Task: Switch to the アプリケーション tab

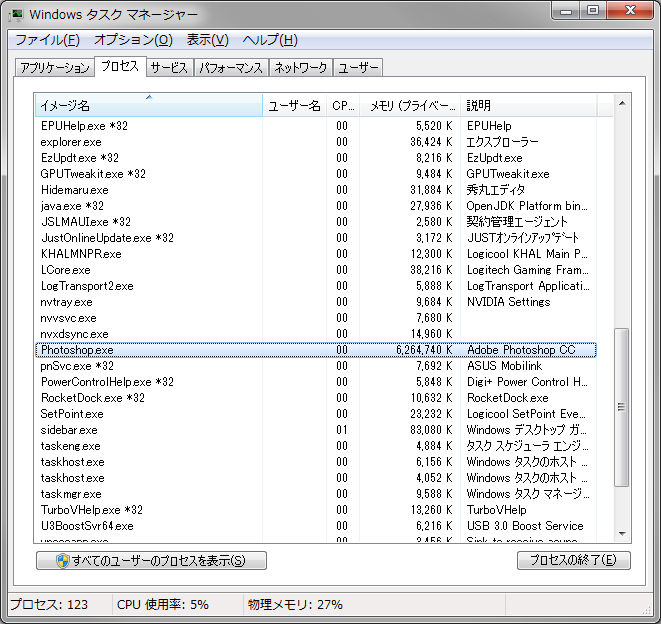Action: click(x=54, y=67)
